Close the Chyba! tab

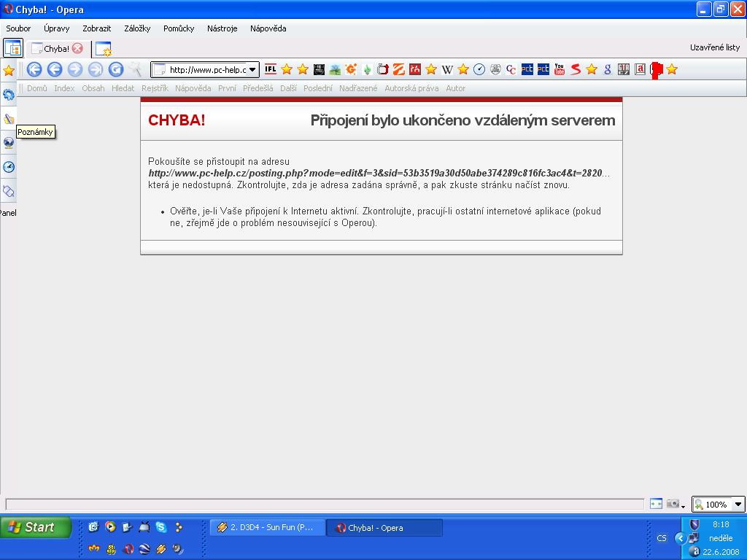coord(77,49)
